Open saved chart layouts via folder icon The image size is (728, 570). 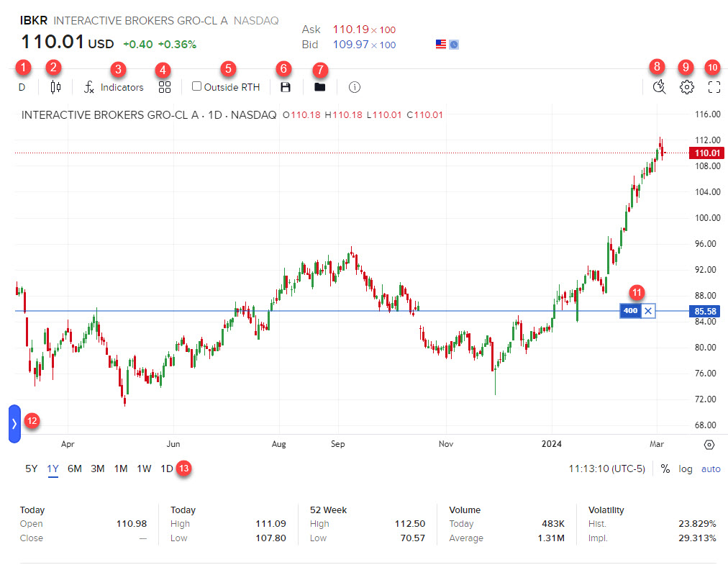[319, 86]
